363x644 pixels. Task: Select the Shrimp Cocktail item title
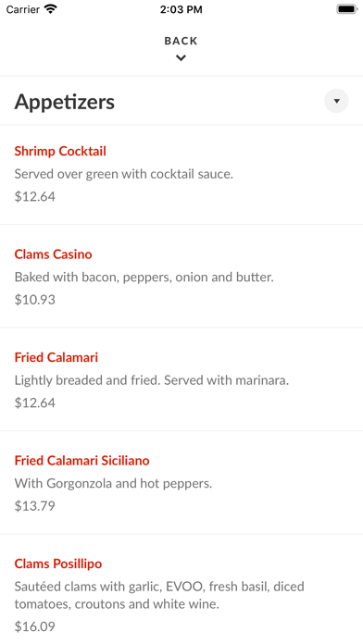pyautogui.click(x=60, y=151)
